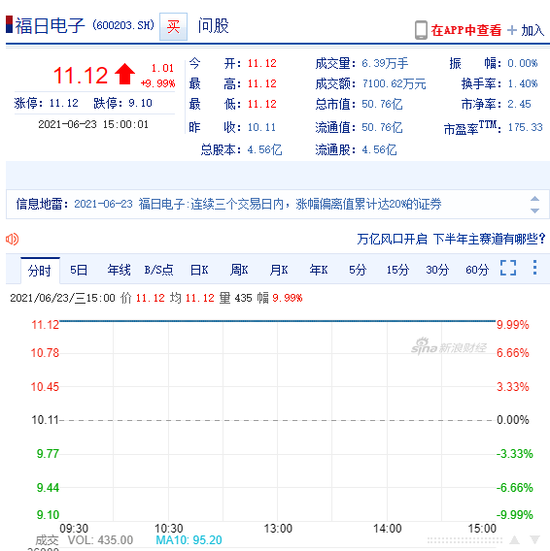Open the 万亿风口开启 headline link
The height and width of the screenshot is (551, 550).
click(x=451, y=239)
